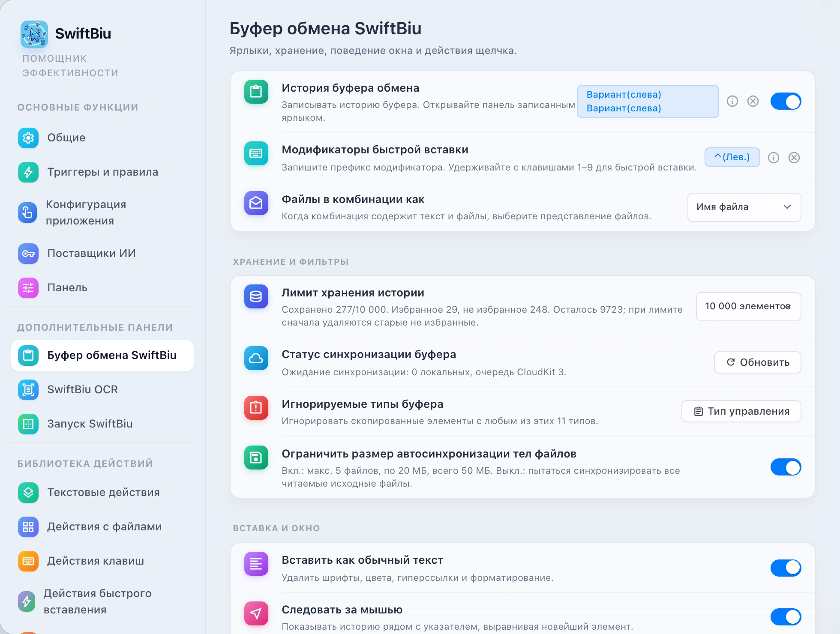Click the save-disk icon of Ограничить размер автосинхронизации
The height and width of the screenshot is (634, 840).
click(x=256, y=458)
